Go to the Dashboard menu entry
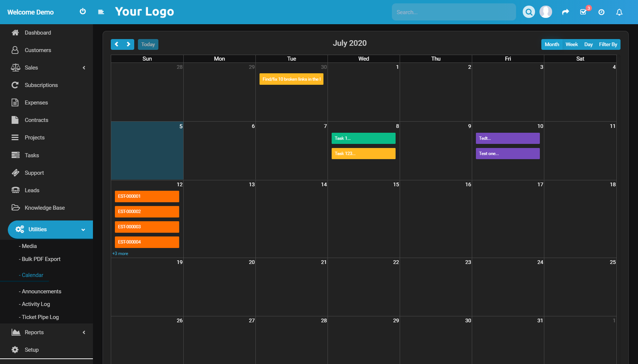638x364 pixels. (x=37, y=33)
